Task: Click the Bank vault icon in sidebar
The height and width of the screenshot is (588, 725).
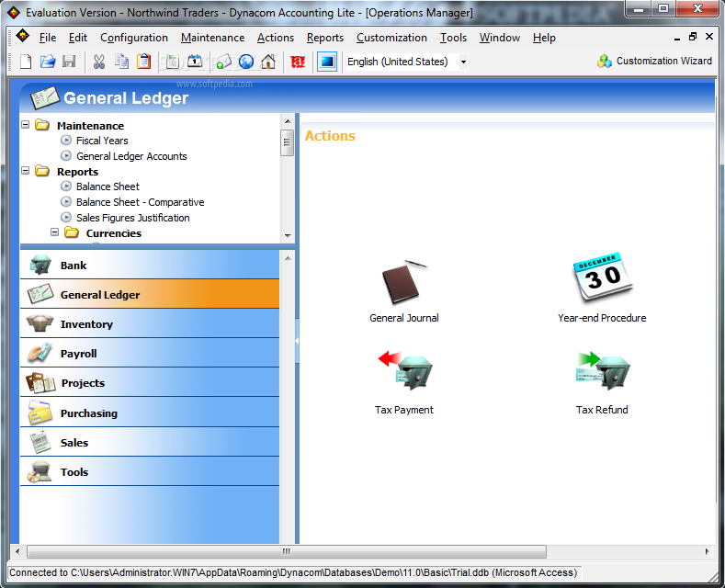Action: click(x=40, y=265)
